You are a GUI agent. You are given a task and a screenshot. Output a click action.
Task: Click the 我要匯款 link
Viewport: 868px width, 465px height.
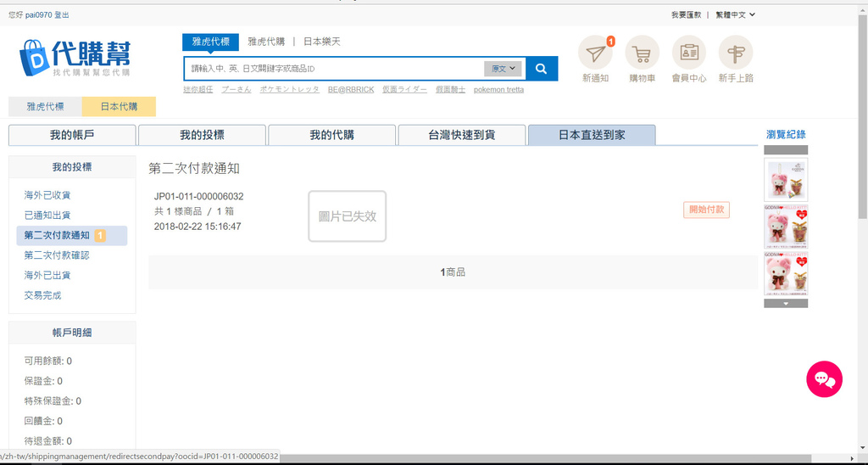(x=687, y=15)
